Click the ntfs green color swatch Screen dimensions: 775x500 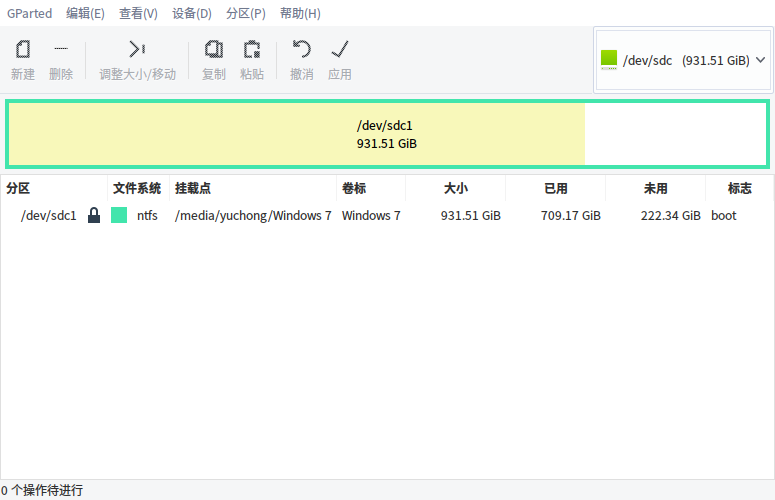coord(119,215)
